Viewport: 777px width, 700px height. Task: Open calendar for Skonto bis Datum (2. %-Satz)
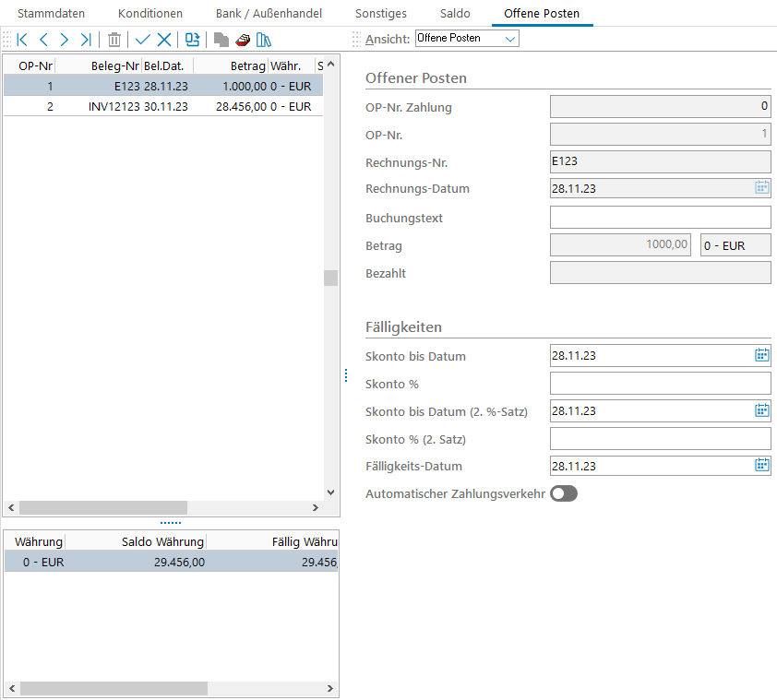click(x=761, y=411)
